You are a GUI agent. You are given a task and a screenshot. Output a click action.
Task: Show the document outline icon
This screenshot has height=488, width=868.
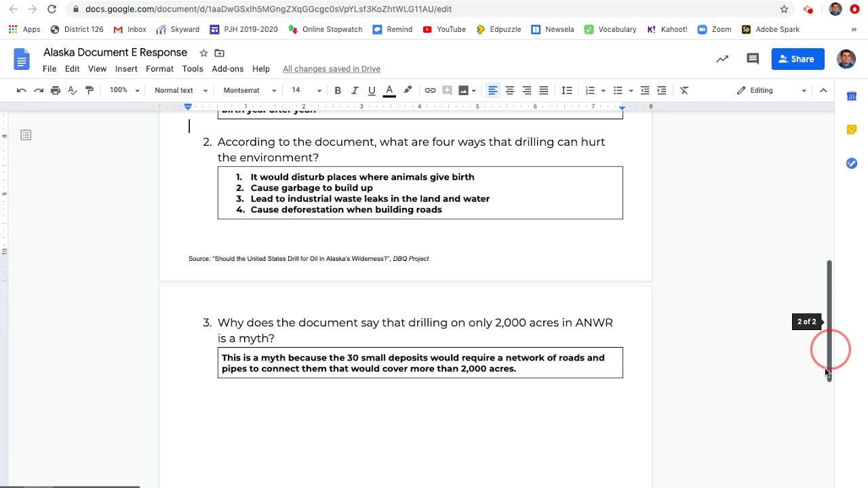pyautogui.click(x=26, y=136)
